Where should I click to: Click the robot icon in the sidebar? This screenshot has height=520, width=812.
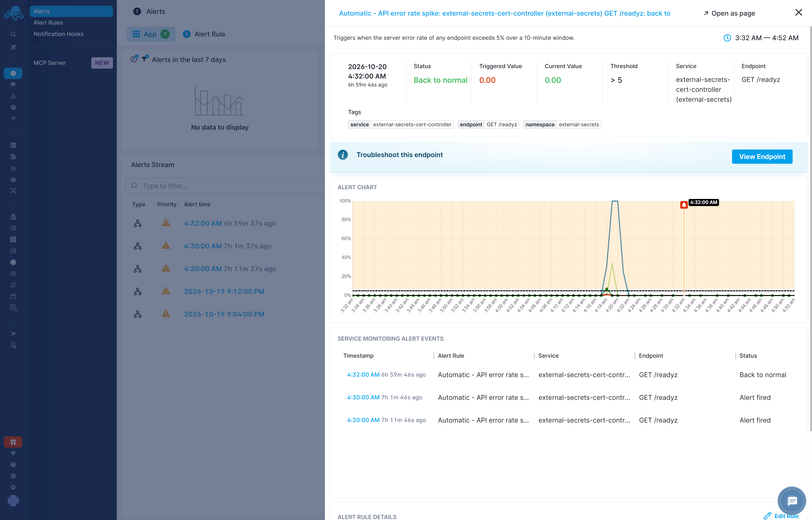[x=13, y=179]
